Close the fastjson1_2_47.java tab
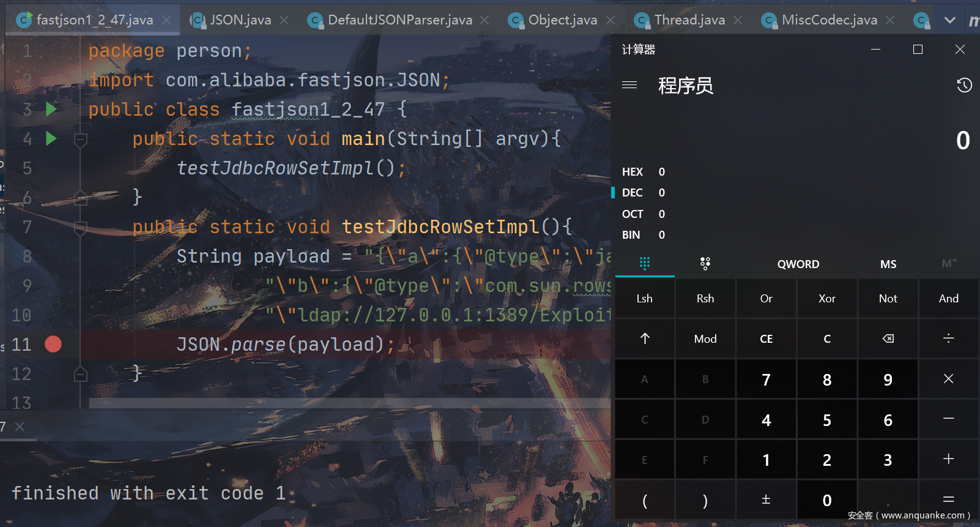This screenshot has width=980, height=527. pyautogui.click(x=166, y=20)
